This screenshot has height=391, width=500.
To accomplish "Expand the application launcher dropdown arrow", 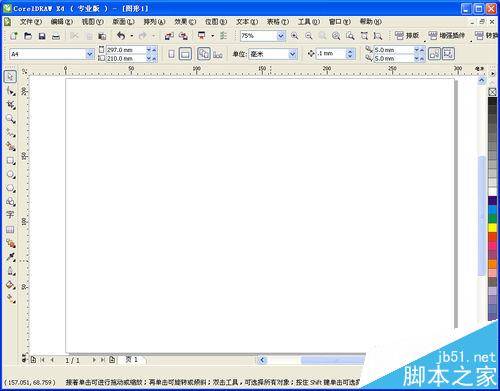I will tap(213, 36).
